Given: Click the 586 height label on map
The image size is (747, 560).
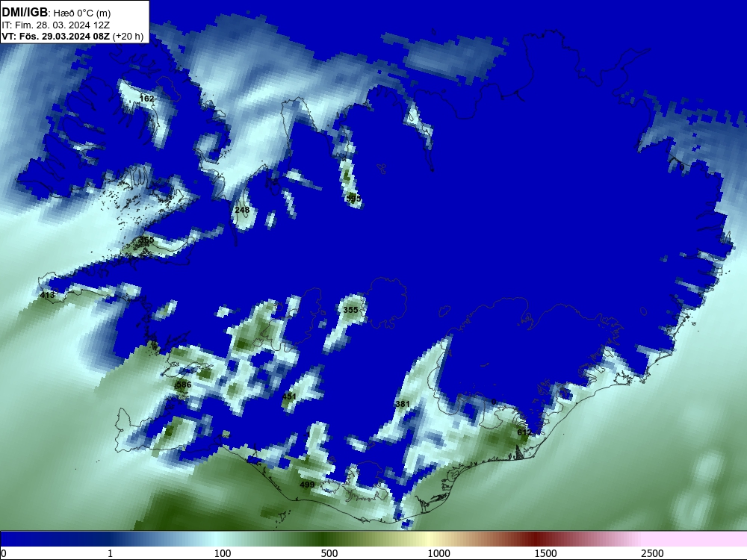Looking at the screenshot, I should 184,385.
